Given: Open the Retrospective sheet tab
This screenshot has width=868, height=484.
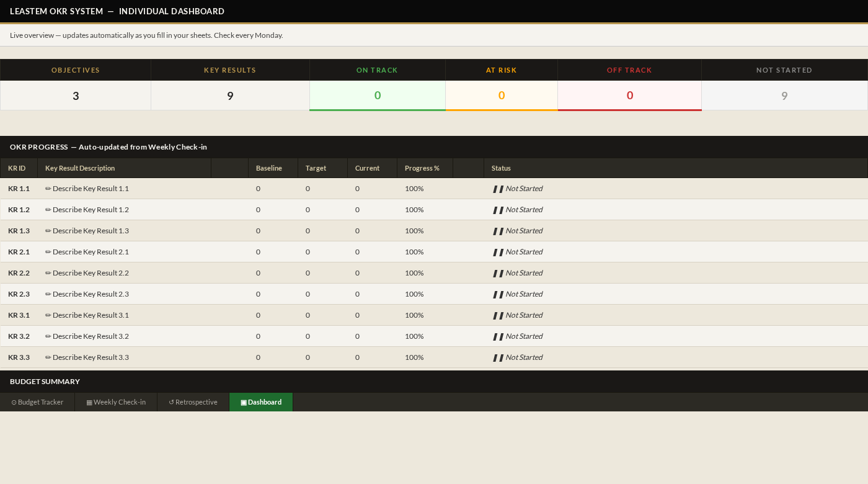Looking at the screenshot, I should coord(193,402).
